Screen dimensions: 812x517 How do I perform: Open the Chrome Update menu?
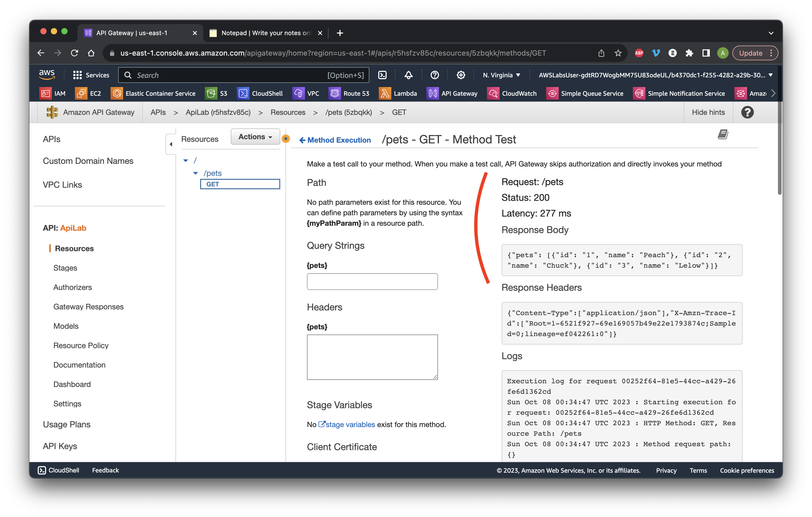[755, 53]
